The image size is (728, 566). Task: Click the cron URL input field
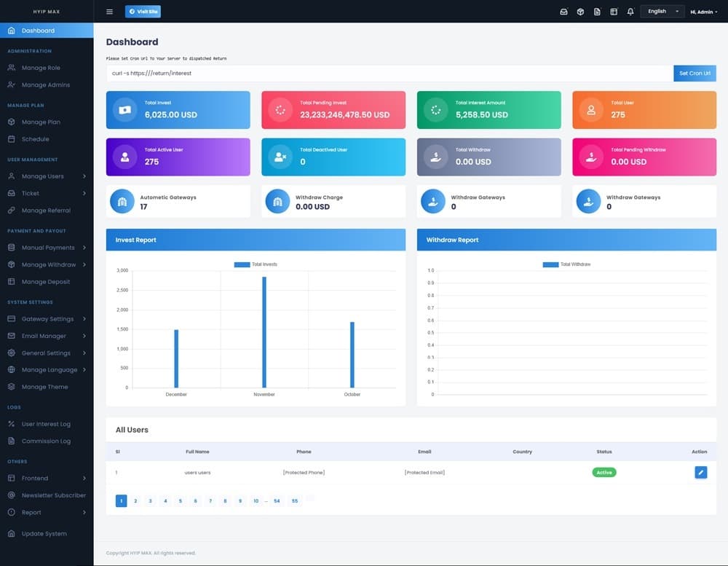point(389,74)
